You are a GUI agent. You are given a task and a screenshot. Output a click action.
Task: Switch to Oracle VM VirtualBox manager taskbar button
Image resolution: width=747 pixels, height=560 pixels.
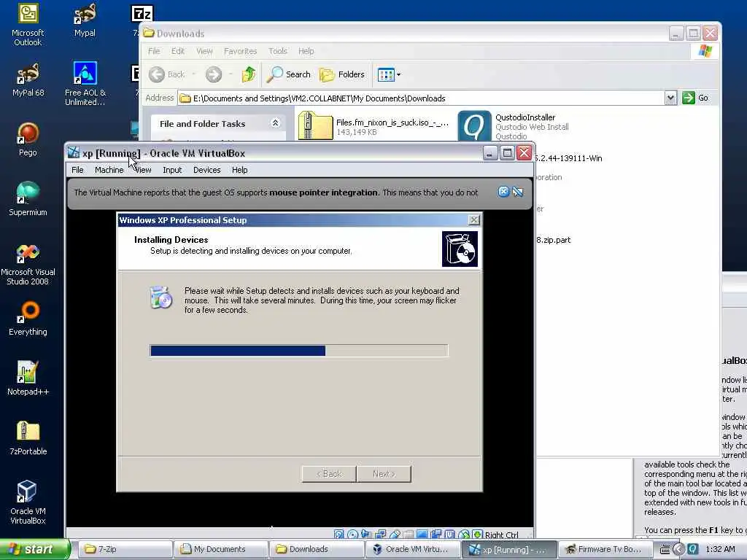(x=413, y=549)
